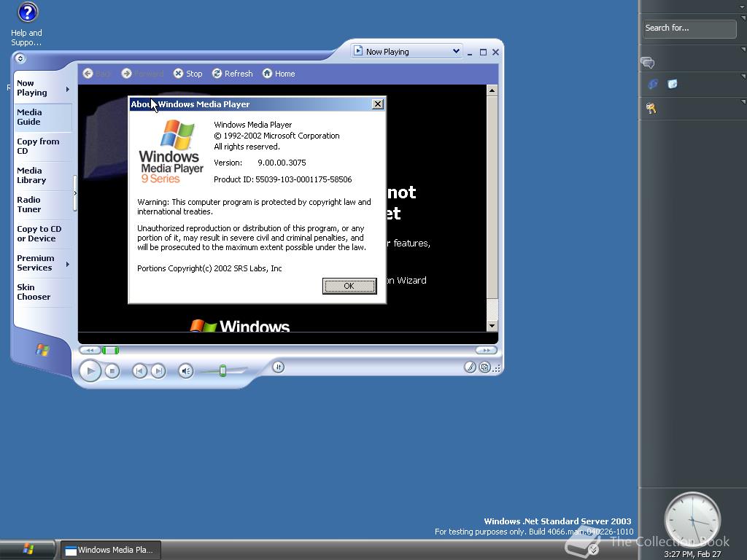The height and width of the screenshot is (560, 747).
Task: Expand the Now Playing tab arrow
Action: coord(68,89)
